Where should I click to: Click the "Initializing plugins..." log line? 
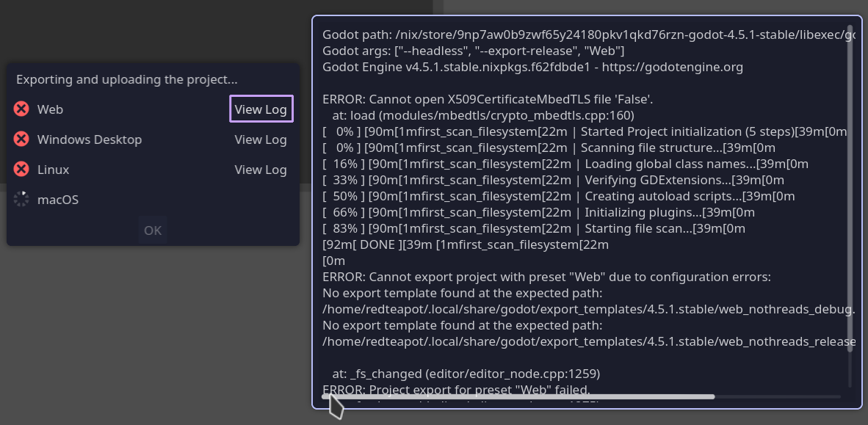[x=538, y=212]
